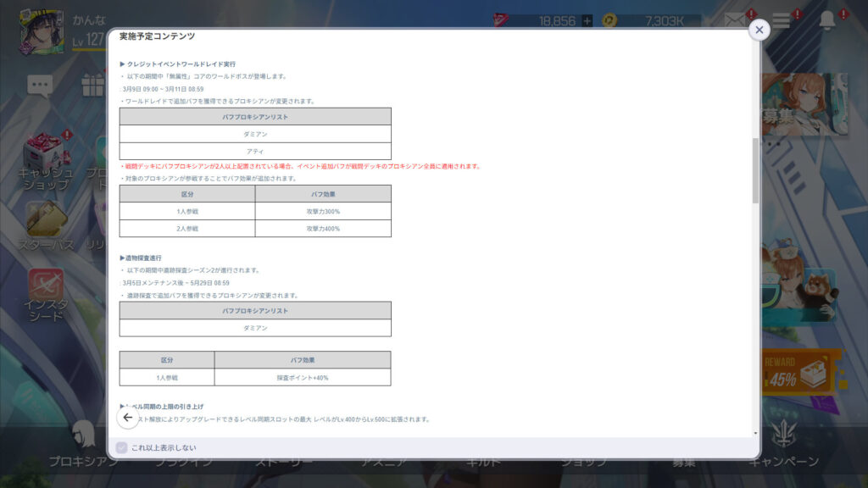Open the mail envelope icon
Screen dimensions: 868x488
(x=733, y=20)
